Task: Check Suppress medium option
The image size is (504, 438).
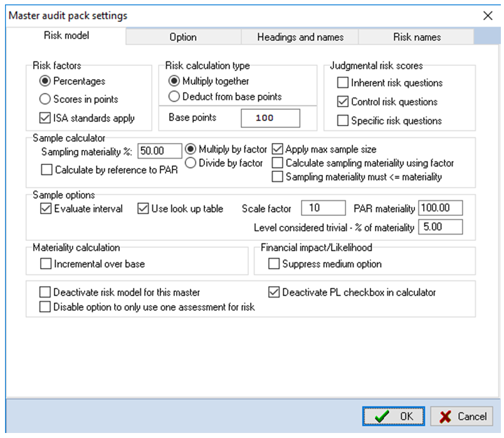Action: coord(274,264)
